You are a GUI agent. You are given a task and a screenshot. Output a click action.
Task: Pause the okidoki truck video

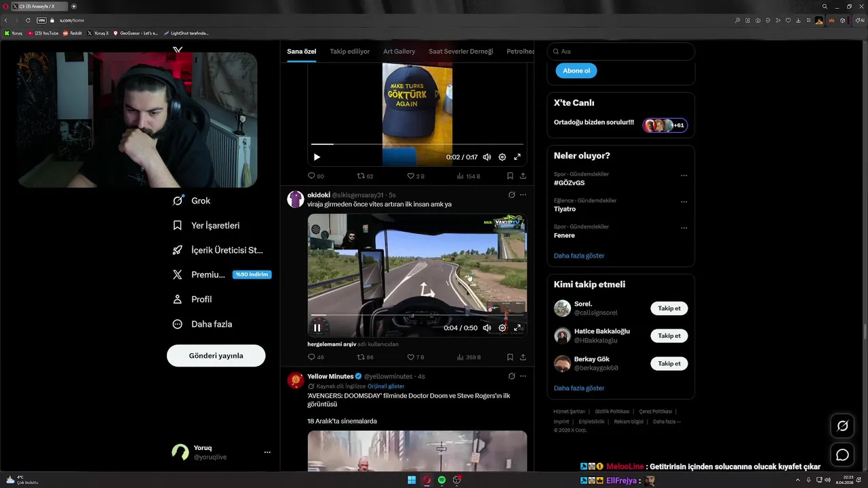[x=317, y=328]
